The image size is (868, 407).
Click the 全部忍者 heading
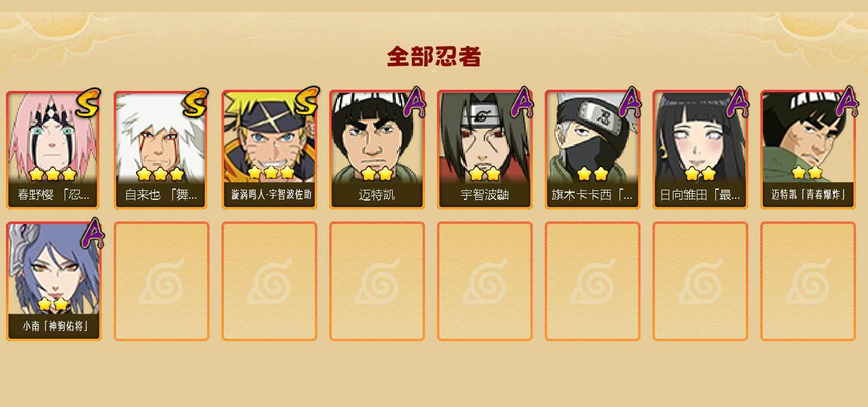434,56
